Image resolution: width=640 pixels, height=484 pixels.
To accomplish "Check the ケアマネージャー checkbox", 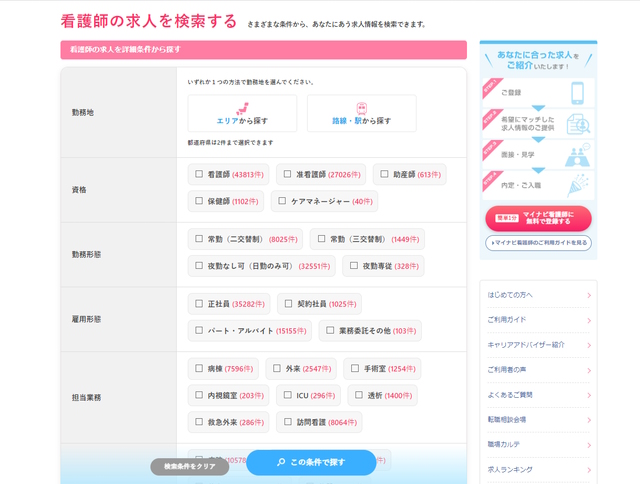I will click(x=282, y=201).
